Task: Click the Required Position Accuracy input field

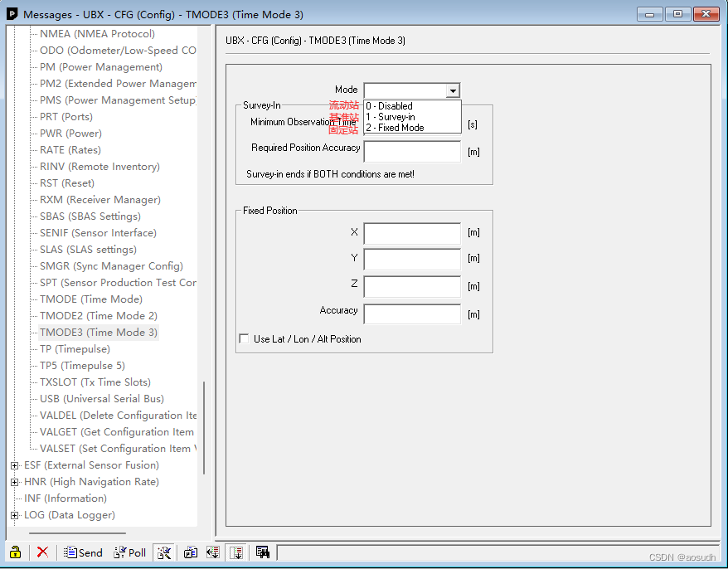Action: pos(412,152)
